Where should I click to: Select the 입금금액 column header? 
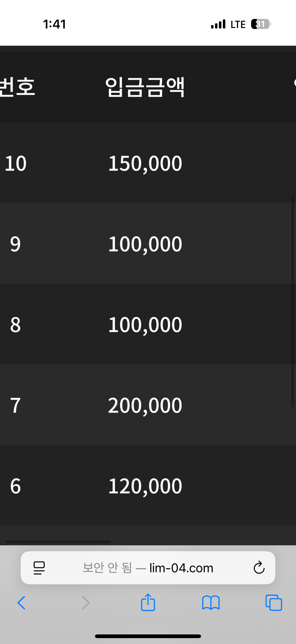[x=145, y=87]
